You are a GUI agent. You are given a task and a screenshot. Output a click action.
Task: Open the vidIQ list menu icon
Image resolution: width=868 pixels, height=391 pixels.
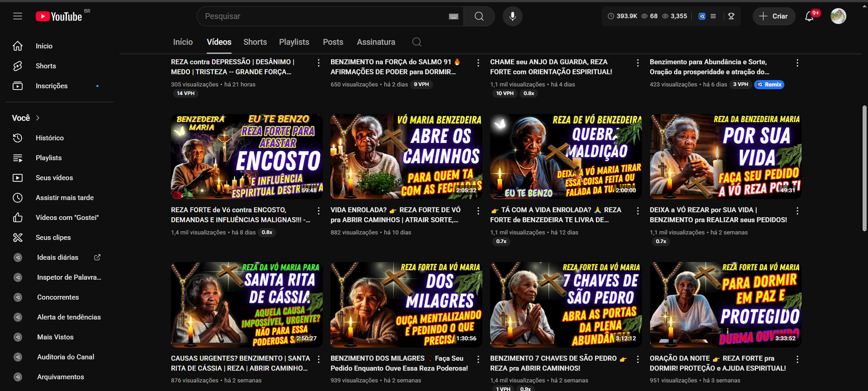click(x=713, y=16)
